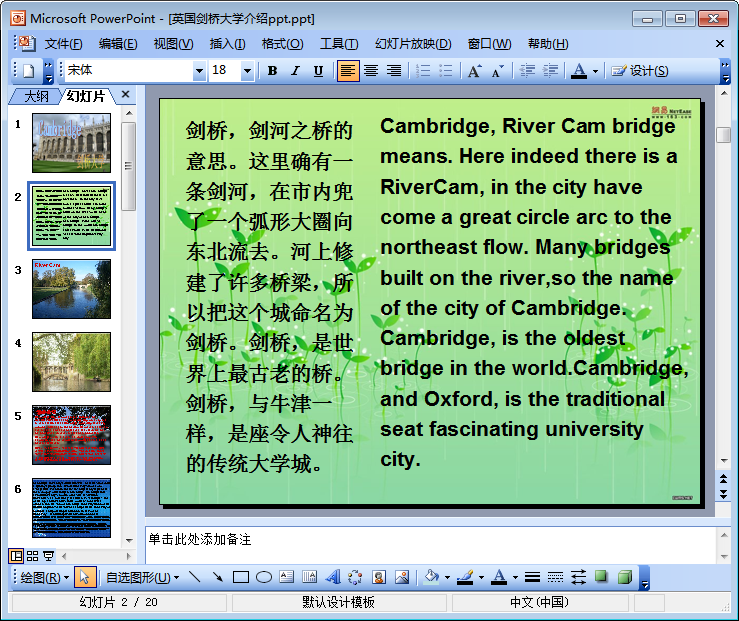Insert WordArt from the drawing toolbar
The width and height of the screenshot is (739, 621).
click(x=333, y=577)
